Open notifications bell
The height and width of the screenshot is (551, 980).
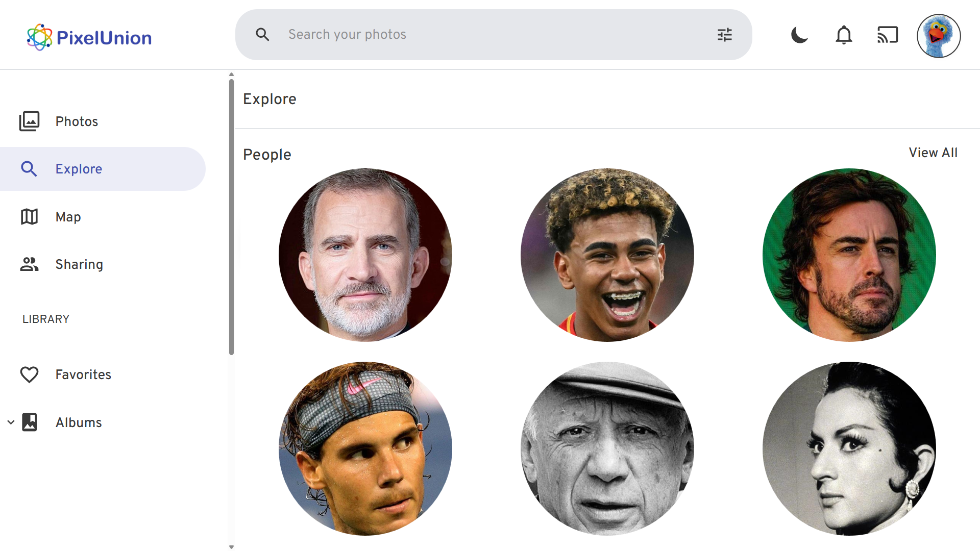point(844,35)
